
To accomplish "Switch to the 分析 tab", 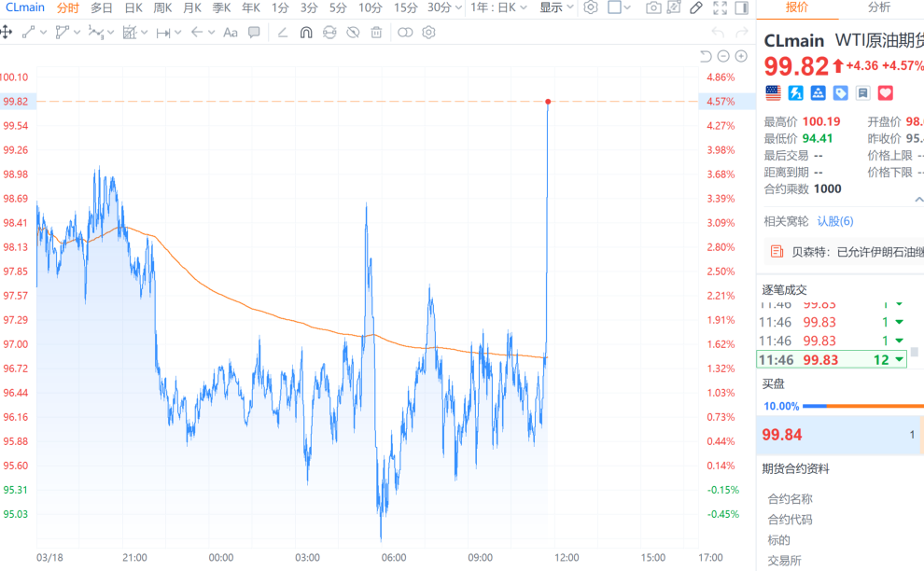I will click(x=878, y=7).
